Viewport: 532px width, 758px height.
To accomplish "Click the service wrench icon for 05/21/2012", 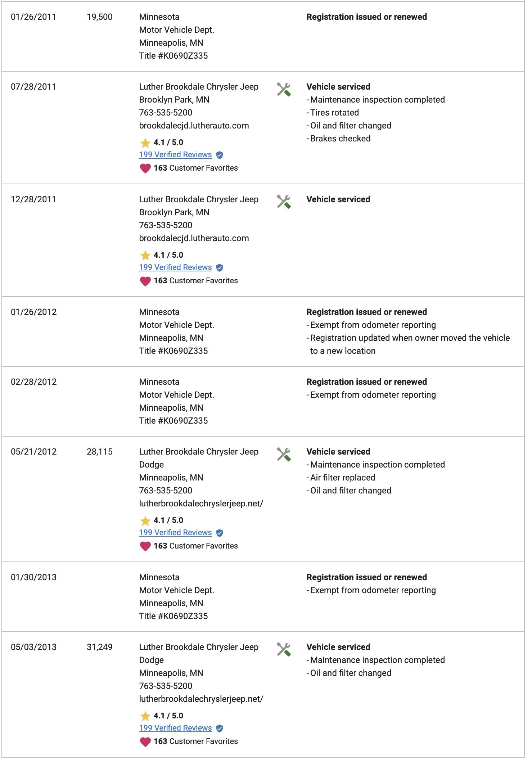I will [284, 454].
